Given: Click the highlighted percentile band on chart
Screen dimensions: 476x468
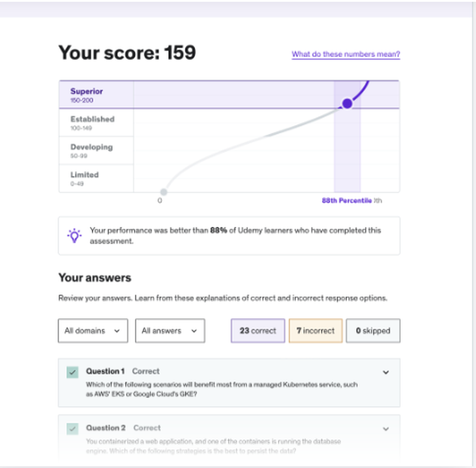Looking at the screenshot, I should (x=347, y=136).
